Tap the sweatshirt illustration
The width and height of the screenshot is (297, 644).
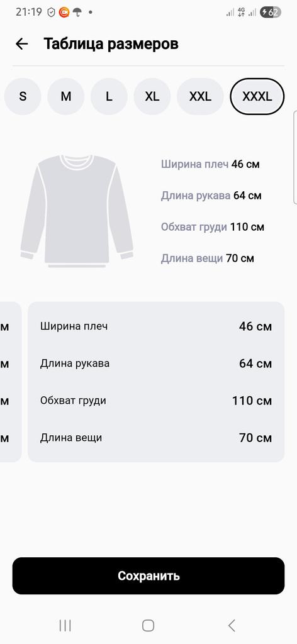click(77, 211)
